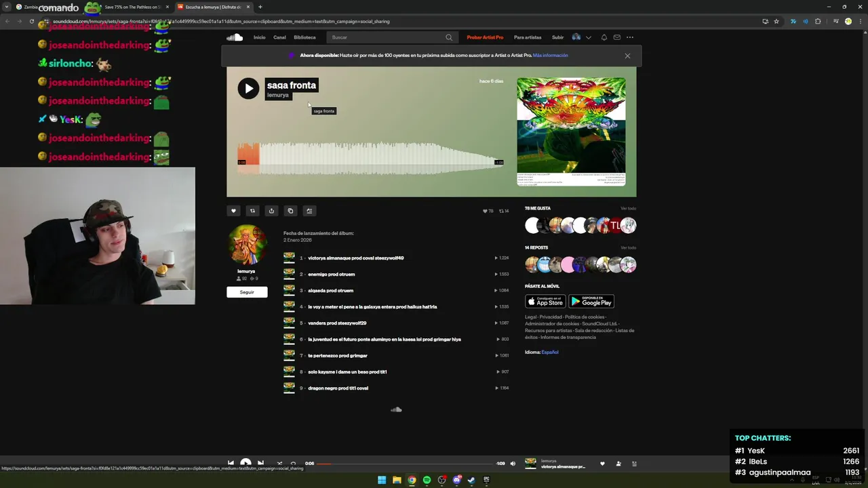
Task: Follow lemurya with Seguir button
Action: [x=247, y=292]
